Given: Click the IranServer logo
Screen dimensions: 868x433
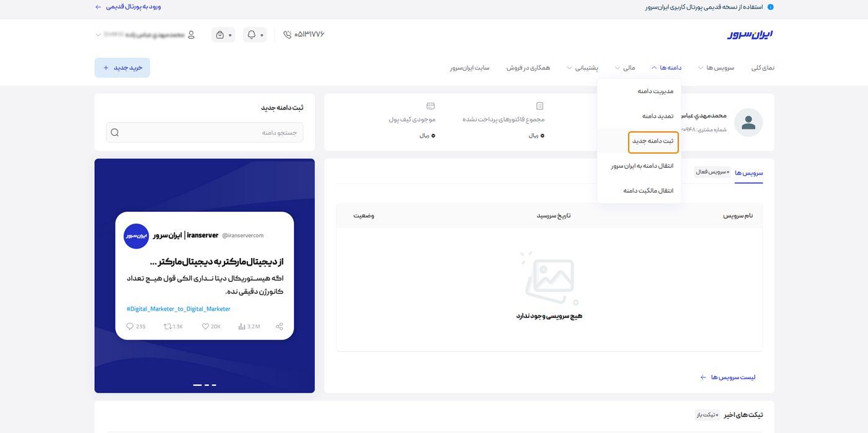Looking at the screenshot, I should click(x=750, y=35).
